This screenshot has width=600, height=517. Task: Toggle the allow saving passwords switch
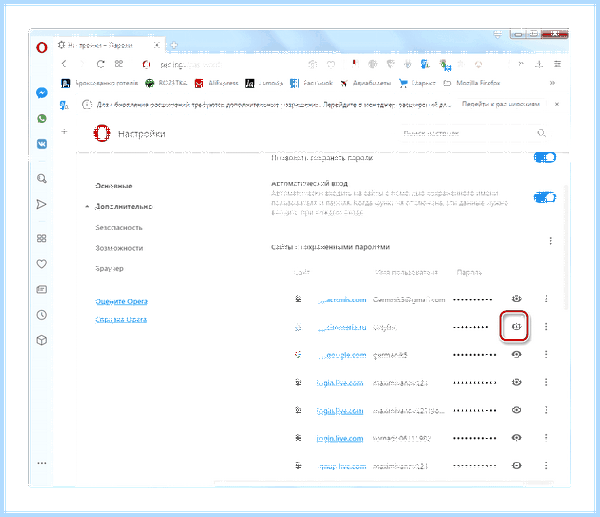click(x=545, y=157)
